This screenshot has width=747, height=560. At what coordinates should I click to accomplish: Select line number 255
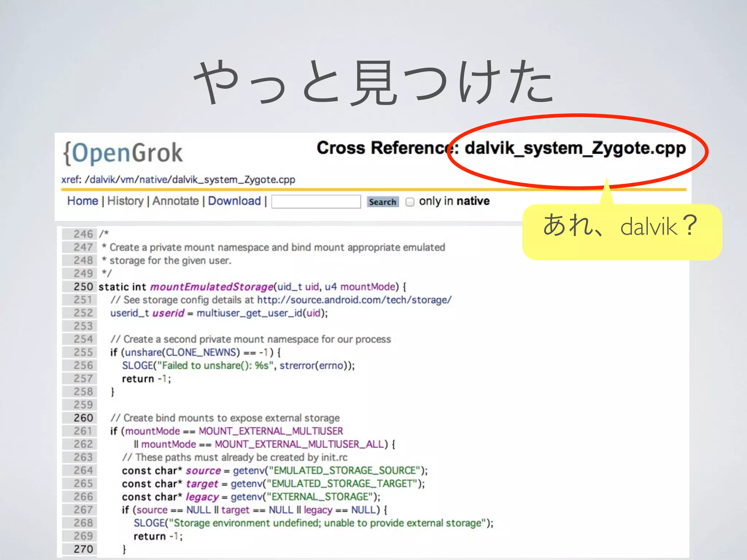click(83, 353)
